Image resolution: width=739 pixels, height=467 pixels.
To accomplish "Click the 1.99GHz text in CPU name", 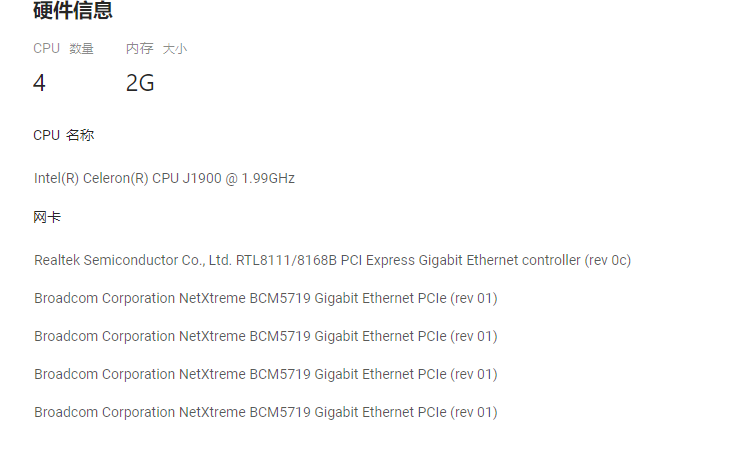I will [x=268, y=178].
